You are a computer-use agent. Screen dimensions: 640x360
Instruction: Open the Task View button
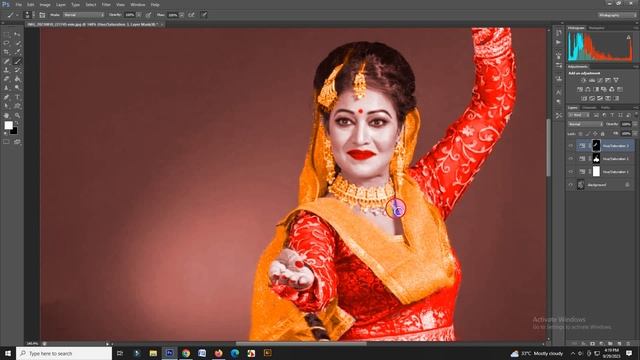[x=120, y=353]
